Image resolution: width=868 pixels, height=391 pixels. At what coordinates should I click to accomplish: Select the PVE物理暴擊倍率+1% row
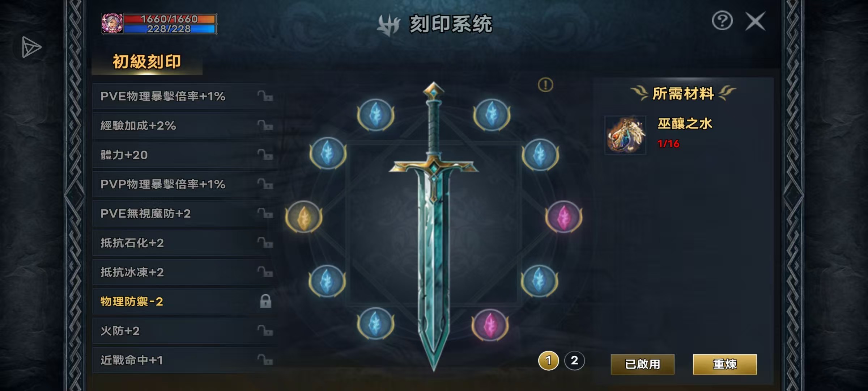(x=184, y=96)
